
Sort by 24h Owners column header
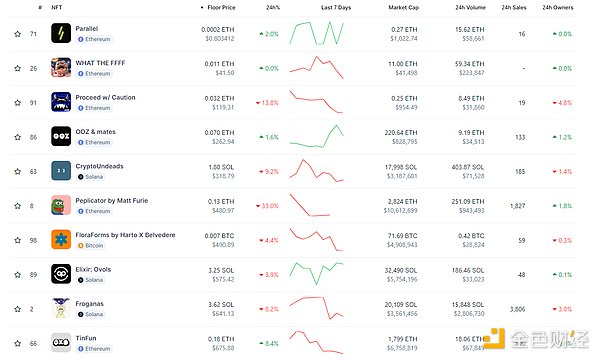coord(558,7)
